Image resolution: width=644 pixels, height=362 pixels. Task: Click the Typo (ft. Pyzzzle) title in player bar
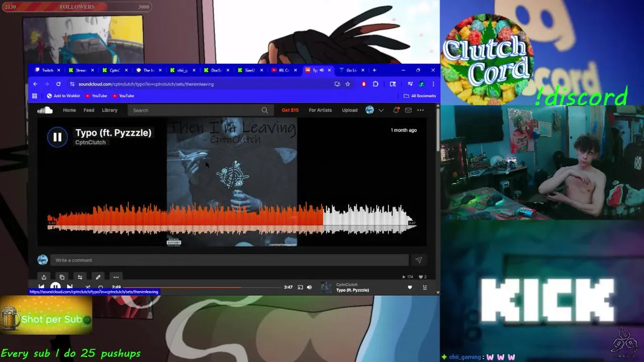point(352,290)
